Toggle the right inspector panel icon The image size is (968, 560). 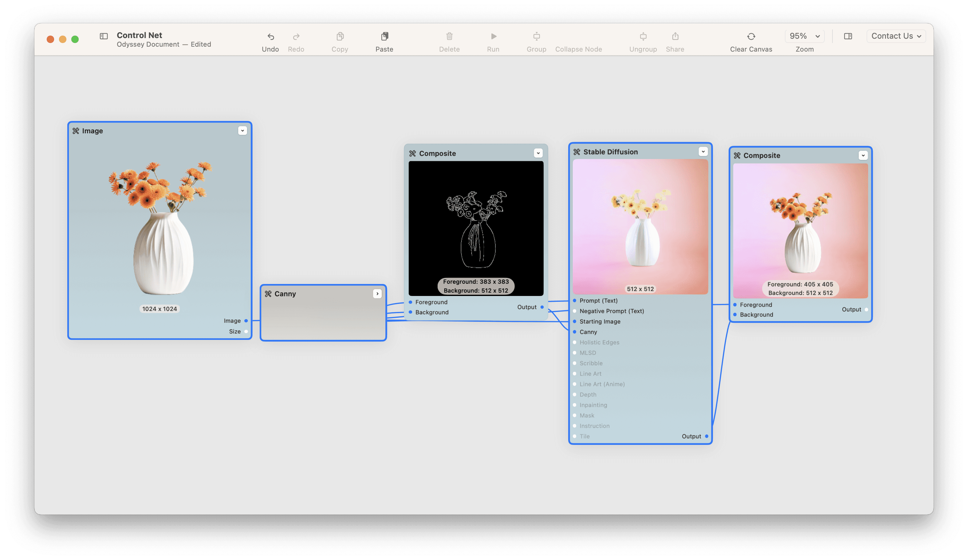pyautogui.click(x=848, y=36)
